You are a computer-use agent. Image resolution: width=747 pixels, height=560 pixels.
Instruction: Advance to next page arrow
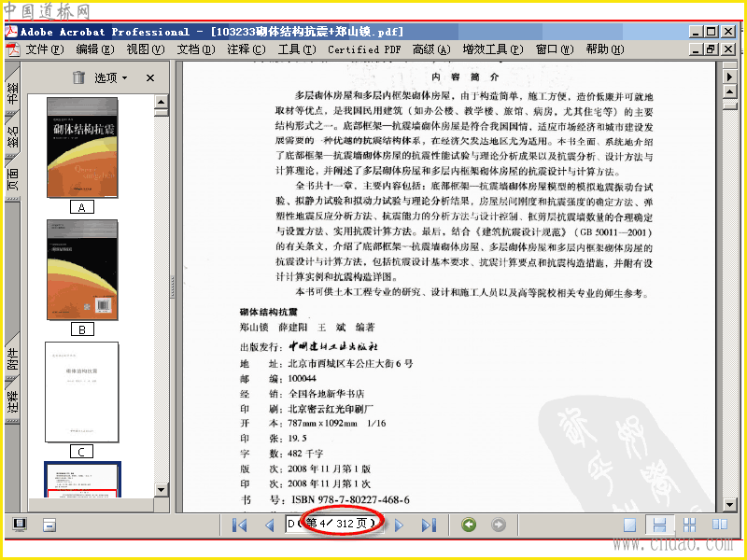point(400,525)
